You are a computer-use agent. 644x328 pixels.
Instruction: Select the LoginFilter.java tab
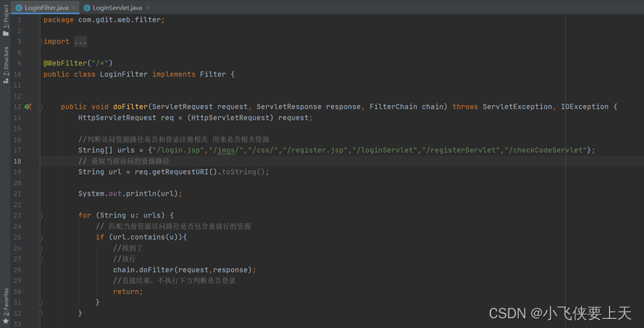coord(46,7)
